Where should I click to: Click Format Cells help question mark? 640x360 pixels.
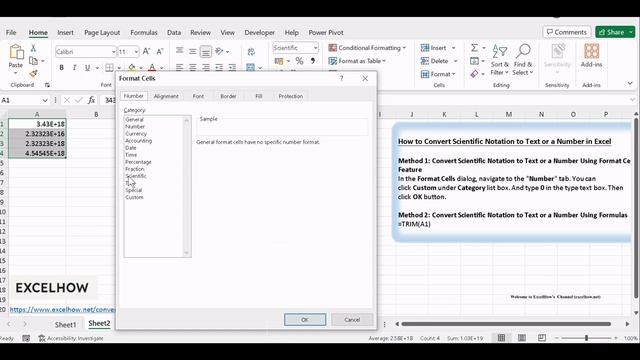[342, 78]
